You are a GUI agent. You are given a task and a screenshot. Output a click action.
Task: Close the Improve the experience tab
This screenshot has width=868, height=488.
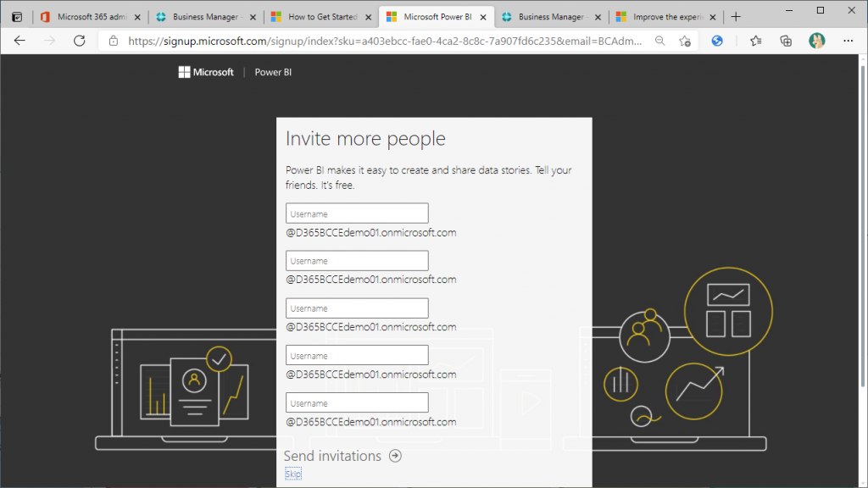[712, 17]
